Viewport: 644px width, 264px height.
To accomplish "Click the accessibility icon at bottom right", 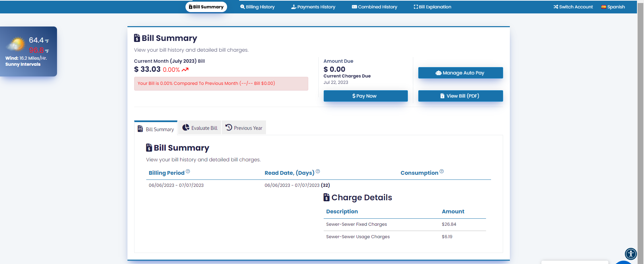I will point(631,254).
